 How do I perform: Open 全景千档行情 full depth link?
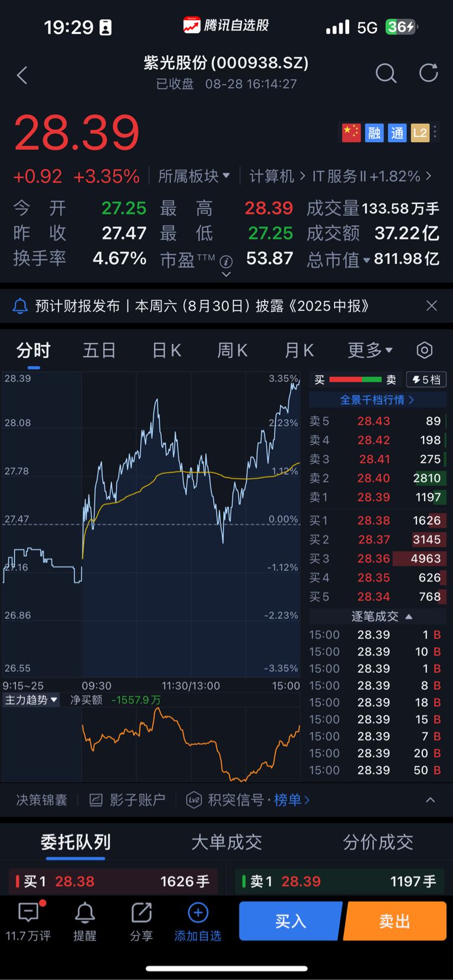click(x=378, y=400)
